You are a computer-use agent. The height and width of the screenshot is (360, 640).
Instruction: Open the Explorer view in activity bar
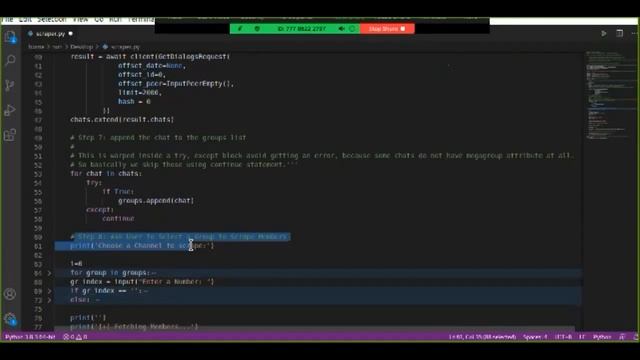[x=10, y=38]
